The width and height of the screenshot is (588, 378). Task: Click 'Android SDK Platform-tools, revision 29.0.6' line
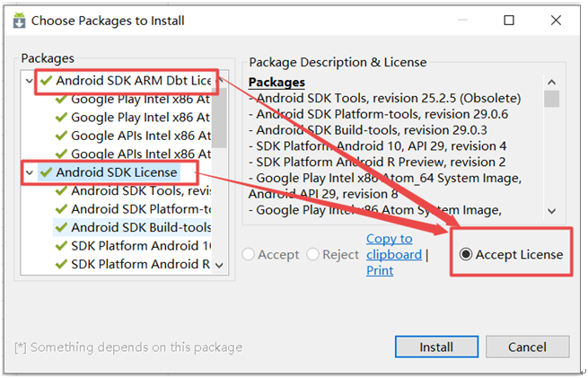click(x=378, y=114)
